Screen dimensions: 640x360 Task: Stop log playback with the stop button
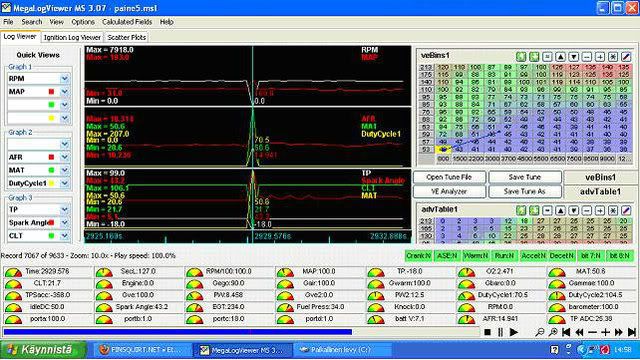[x=487, y=332]
